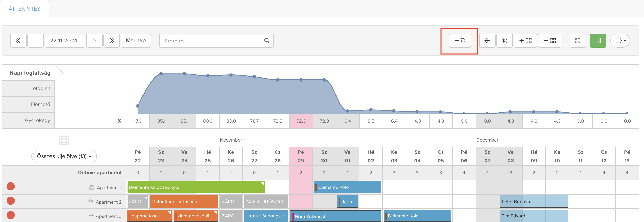Image resolution: width=644 pixels, height=222 pixels.
Task: Open Nóra Solymosi reservation
Action: tap(336, 216)
